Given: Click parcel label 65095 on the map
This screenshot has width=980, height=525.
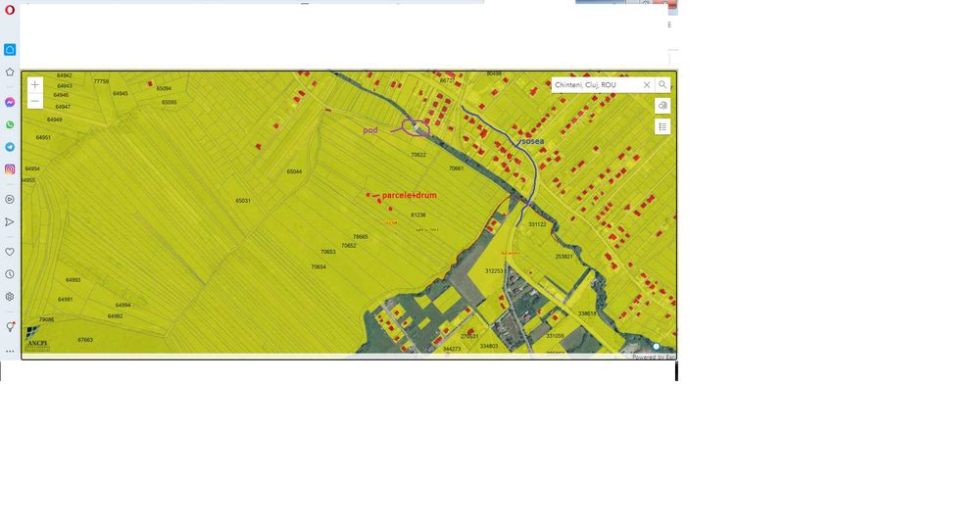Looking at the screenshot, I should tap(170, 102).
